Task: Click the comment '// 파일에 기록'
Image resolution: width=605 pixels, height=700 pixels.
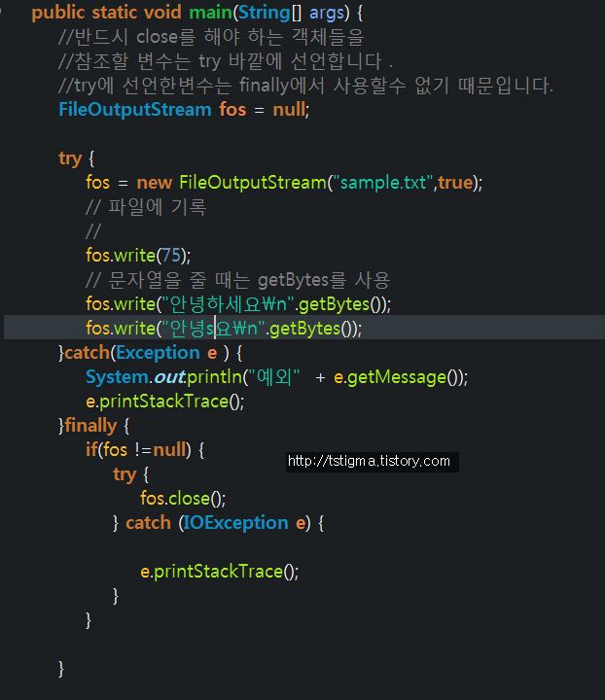Action: (146, 207)
